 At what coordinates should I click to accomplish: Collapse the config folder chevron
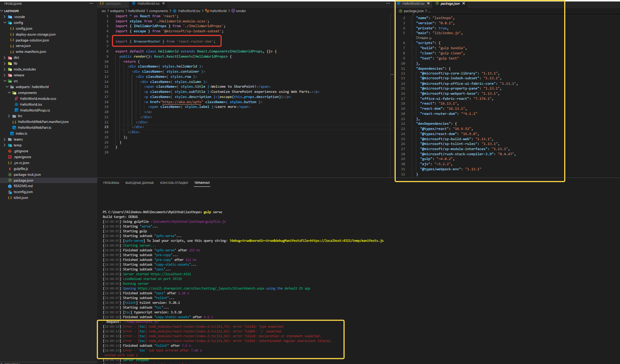[x=4, y=23]
